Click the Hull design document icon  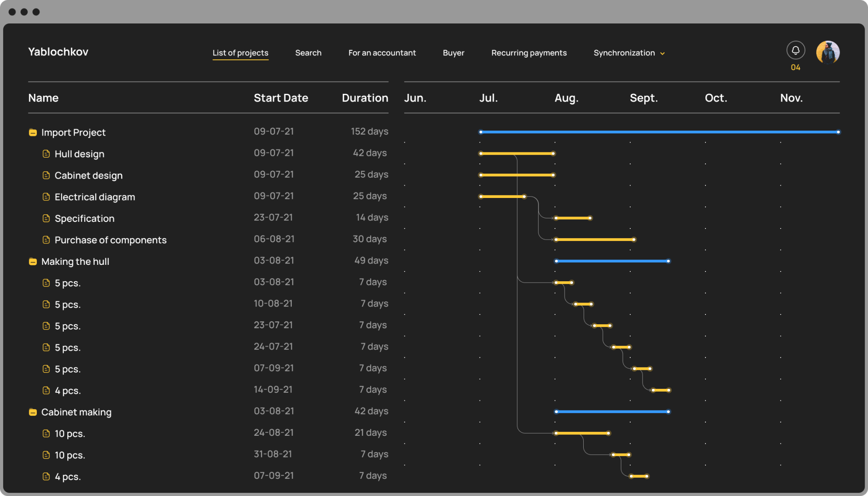tap(46, 154)
